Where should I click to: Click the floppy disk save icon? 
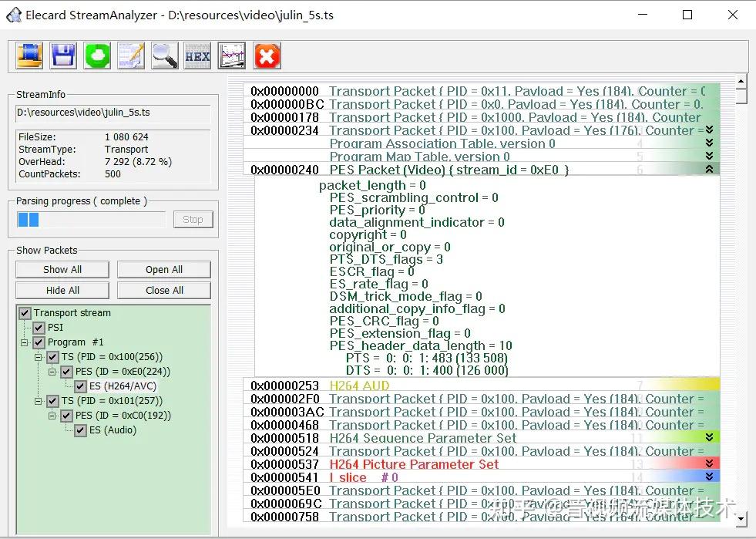pos(63,56)
